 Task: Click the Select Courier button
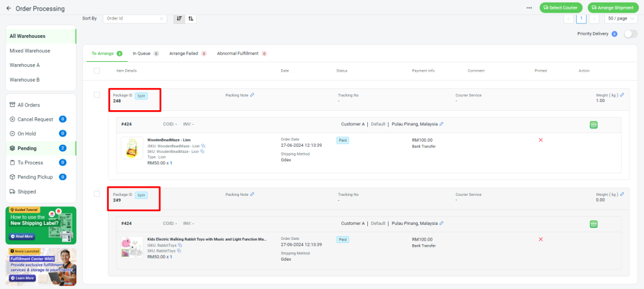(x=560, y=8)
